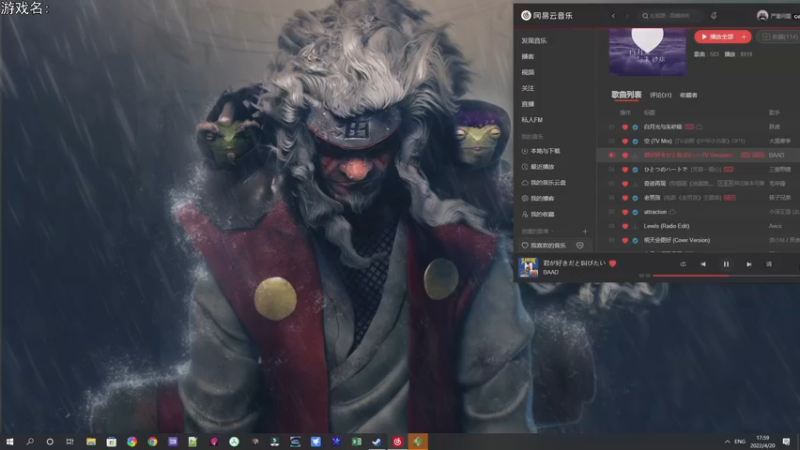The width and height of the screenshot is (800, 450).
Task: Open the BAAD artist link in playing row
Action: coord(776,155)
